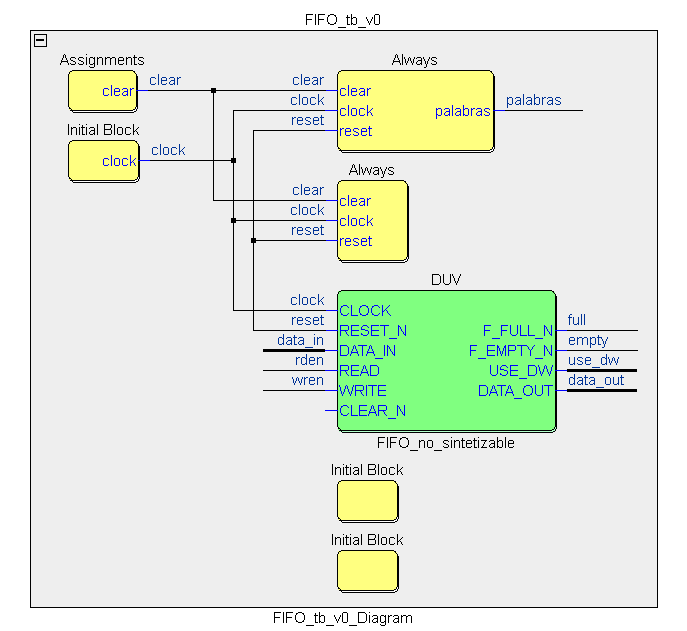Select the Always block that outputs palabras
Viewport: 687px width, 631px height.
click(x=414, y=111)
